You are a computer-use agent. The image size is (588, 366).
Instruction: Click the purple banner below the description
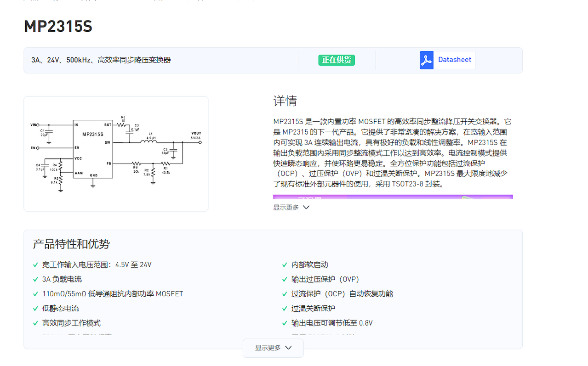393,197
